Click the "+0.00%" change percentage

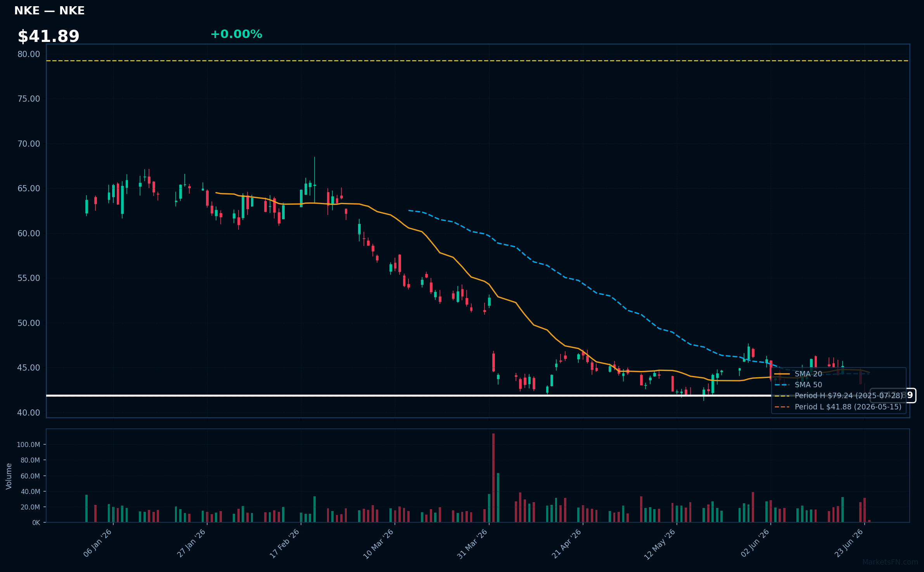tap(236, 34)
